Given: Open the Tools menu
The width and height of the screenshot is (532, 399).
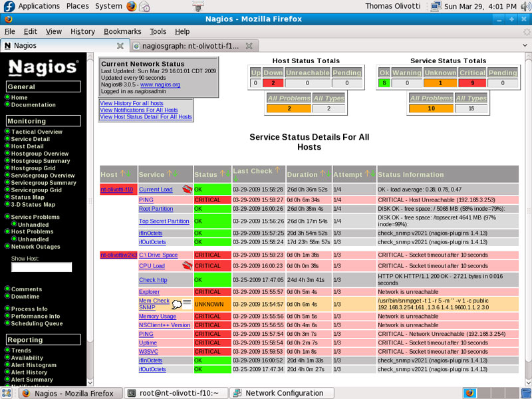Looking at the screenshot, I should tap(158, 31).
